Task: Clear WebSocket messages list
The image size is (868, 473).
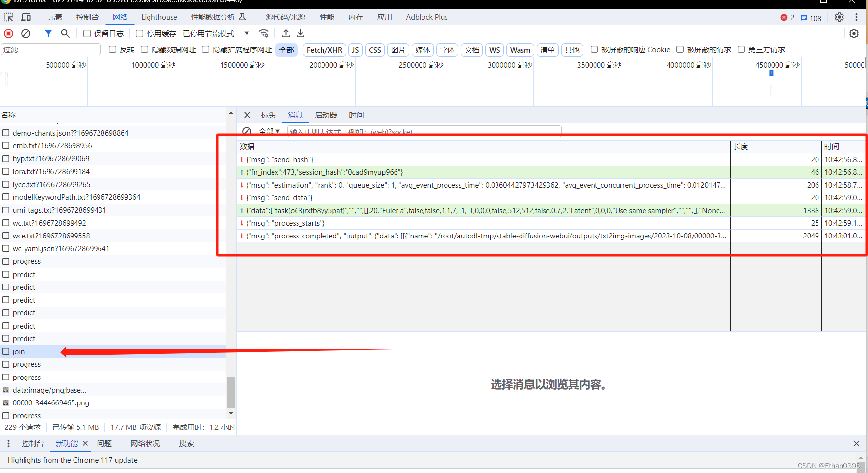Action: coord(247,131)
